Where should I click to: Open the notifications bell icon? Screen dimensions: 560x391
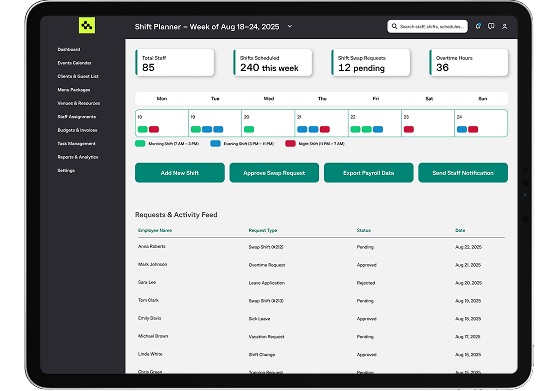[478, 26]
